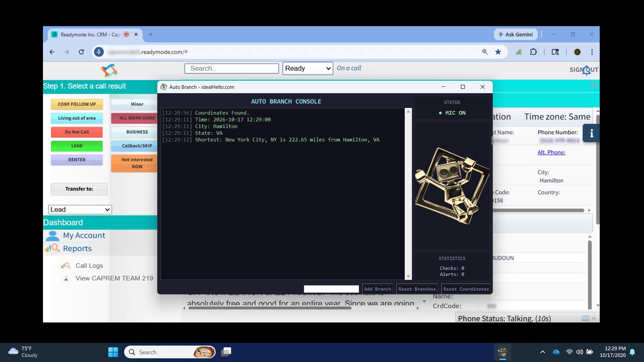The height and width of the screenshot is (362, 644).
Task: Click Add Branch in Auto Branch console
Action: tap(377, 289)
